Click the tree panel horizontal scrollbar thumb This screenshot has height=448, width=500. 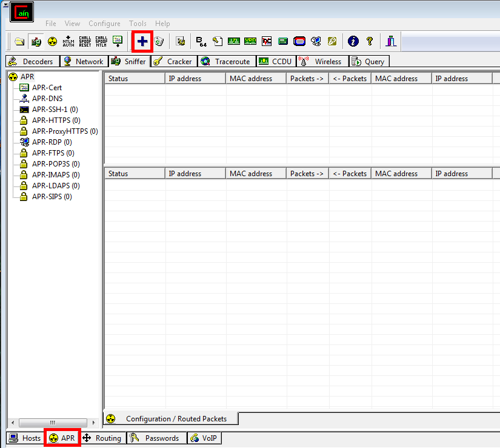point(53,423)
